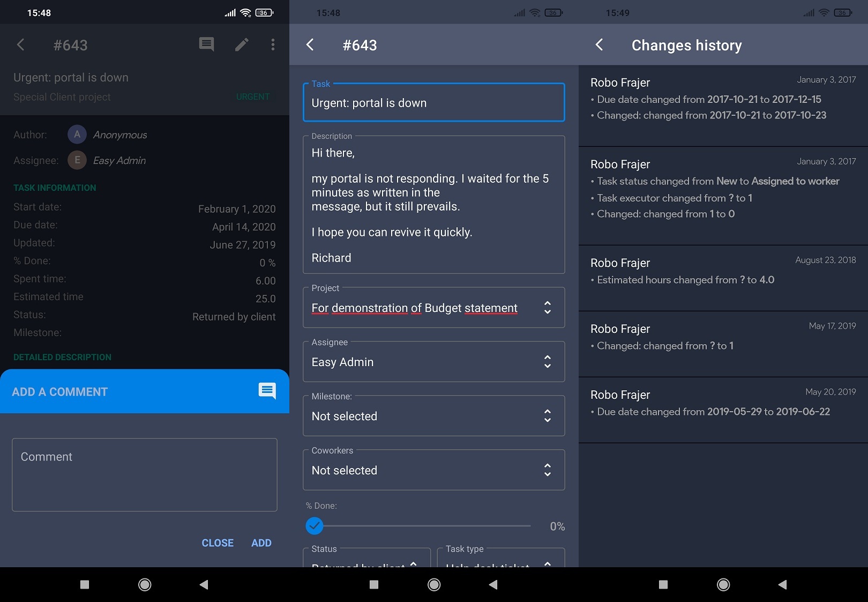This screenshot has height=602, width=868.
Task: Tap the back arrow on the edit screen
Action: coord(310,46)
